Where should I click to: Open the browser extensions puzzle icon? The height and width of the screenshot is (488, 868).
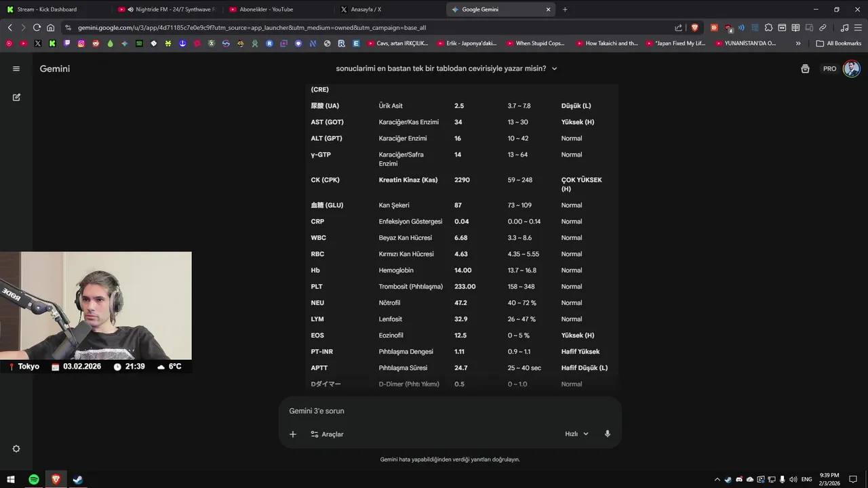[x=768, y=28]
